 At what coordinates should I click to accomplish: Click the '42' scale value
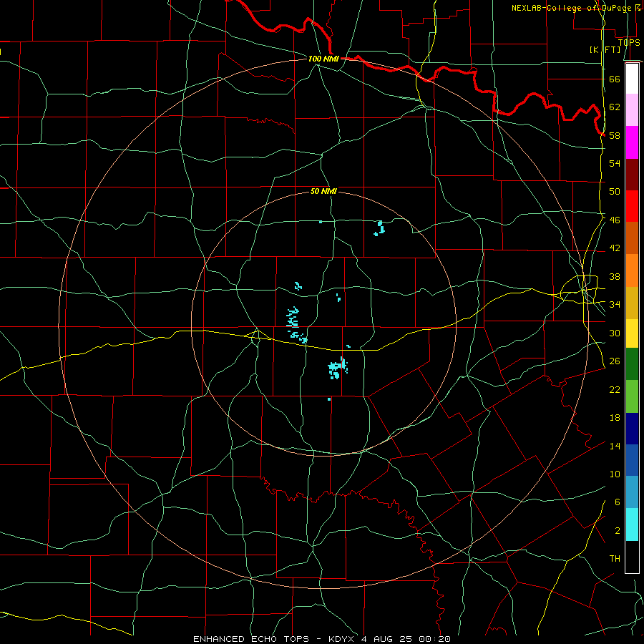[615, 248]
